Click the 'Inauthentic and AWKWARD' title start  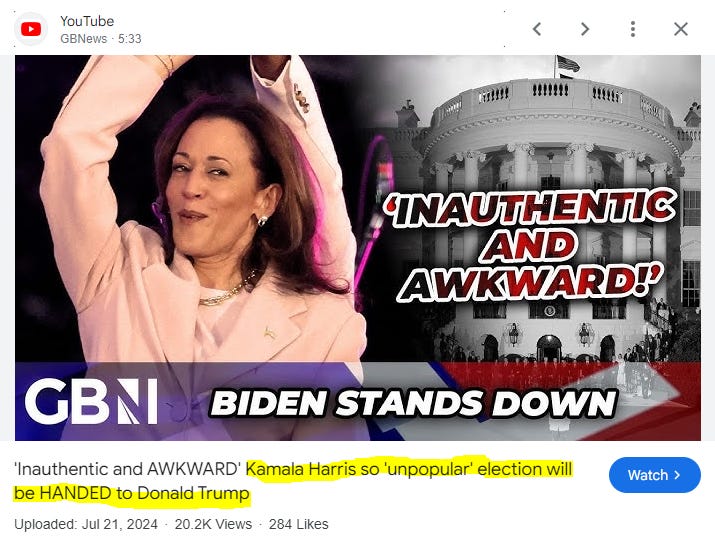coord(128,469)
